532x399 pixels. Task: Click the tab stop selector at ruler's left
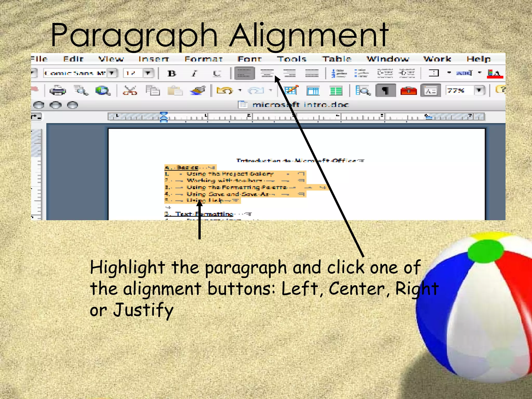[37, 117]
